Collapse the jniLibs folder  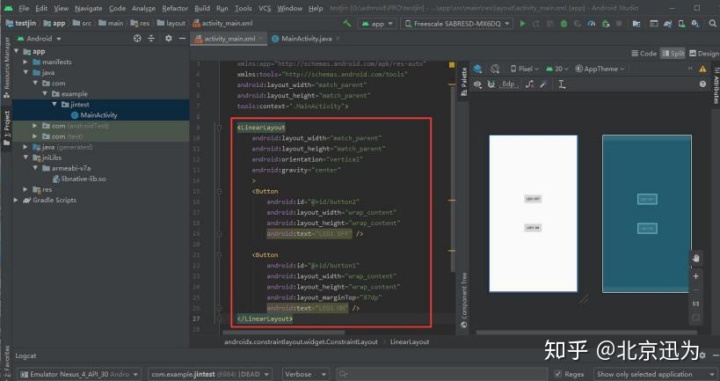point(26,157)
